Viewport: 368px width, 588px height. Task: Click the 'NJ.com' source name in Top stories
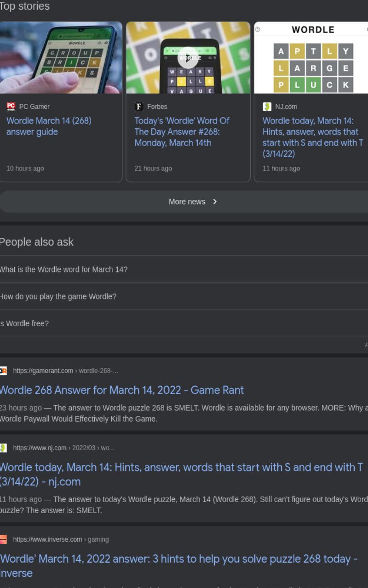click(x=286, y=107)
